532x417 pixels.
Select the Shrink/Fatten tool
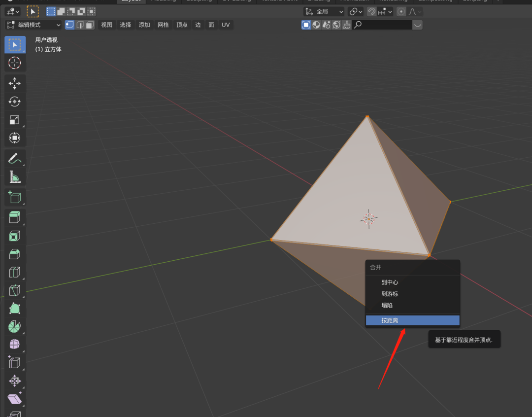[x=15, y=381]
